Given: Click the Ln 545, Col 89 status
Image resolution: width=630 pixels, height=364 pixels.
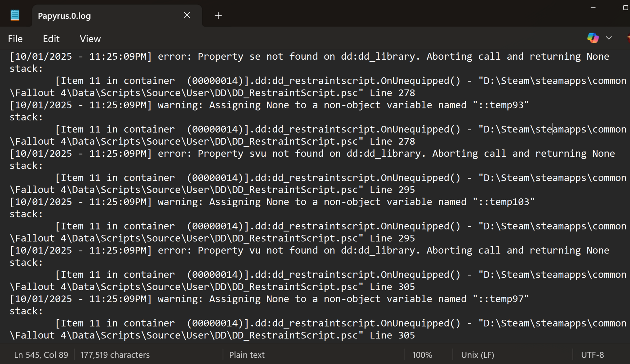Looking at the screenshot, I should (41, 355).
